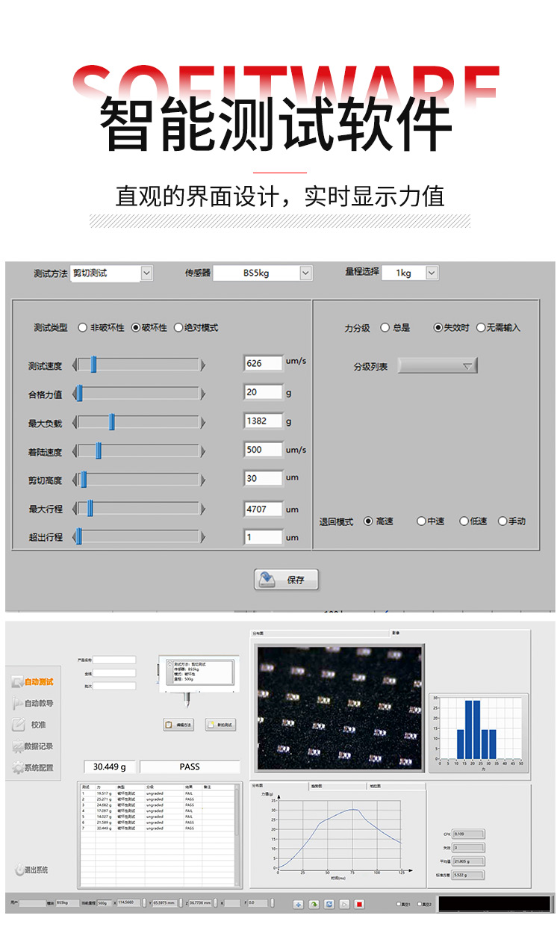
Task: Click the red stop icon in bottom toolbar
Action: coord(359,904)
